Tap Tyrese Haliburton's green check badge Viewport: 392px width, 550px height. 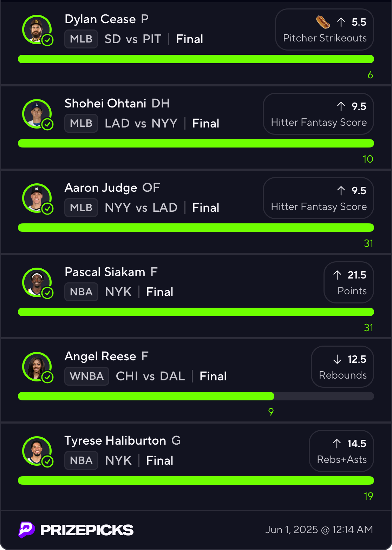47,461
